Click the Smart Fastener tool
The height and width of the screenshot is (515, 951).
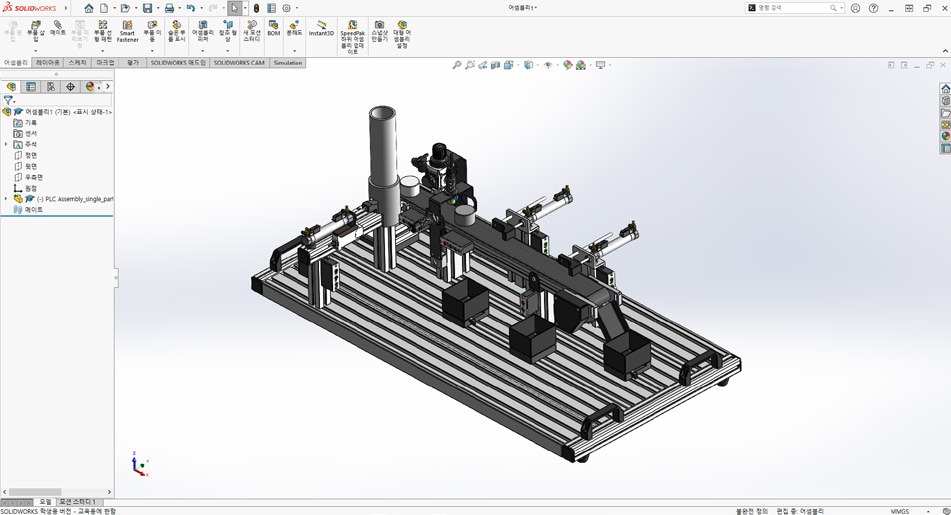click(x=127, y=31)
